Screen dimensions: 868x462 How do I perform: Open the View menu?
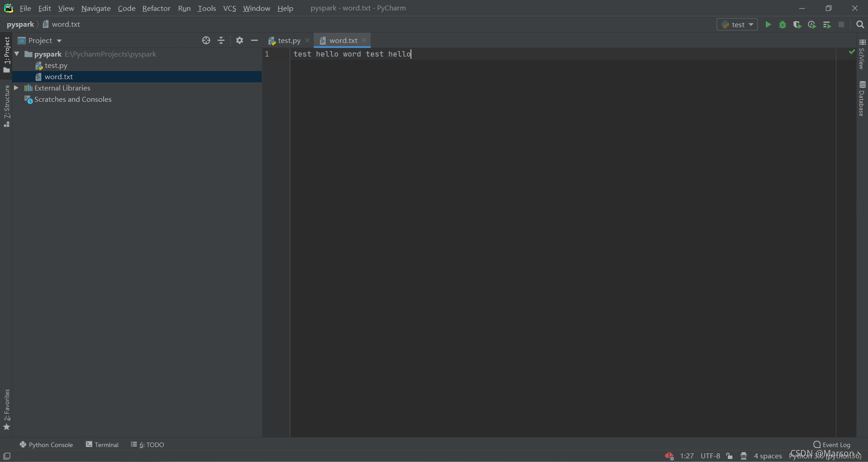(x=66, y=8)
